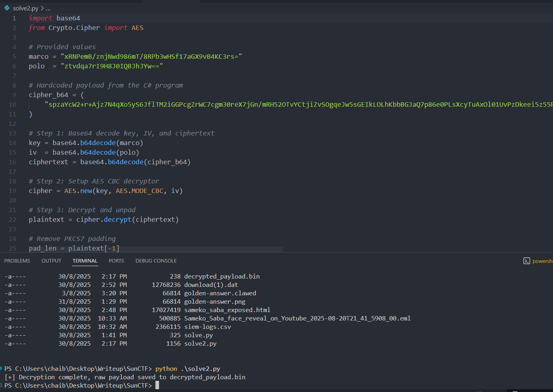Click the terminal input prompt cursor
The width and height of the screenshot is (553, 392).
click(157, 385)
